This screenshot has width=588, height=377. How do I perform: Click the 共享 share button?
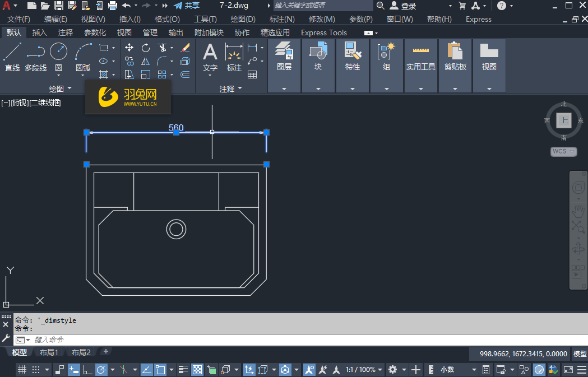[x=187, y=6]
